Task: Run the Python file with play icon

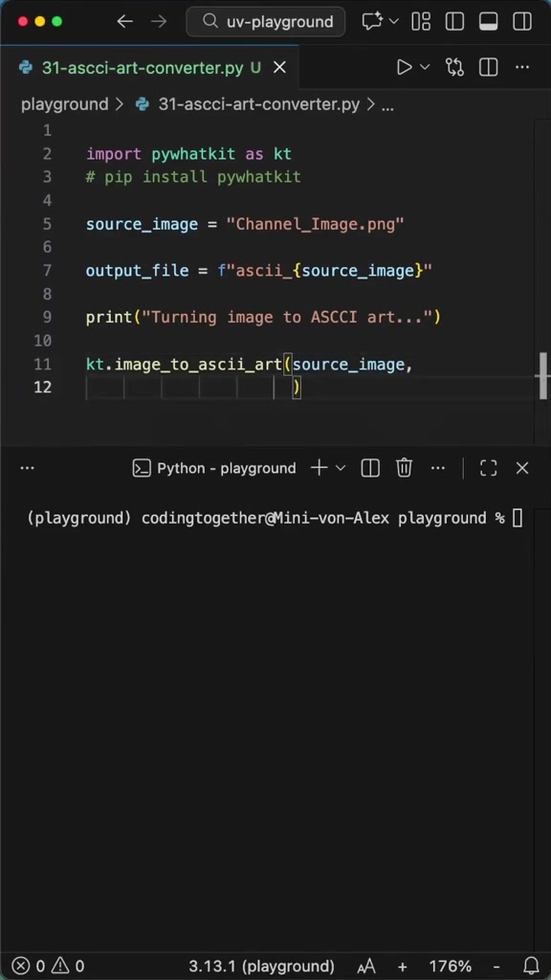Action: [405, 67]
